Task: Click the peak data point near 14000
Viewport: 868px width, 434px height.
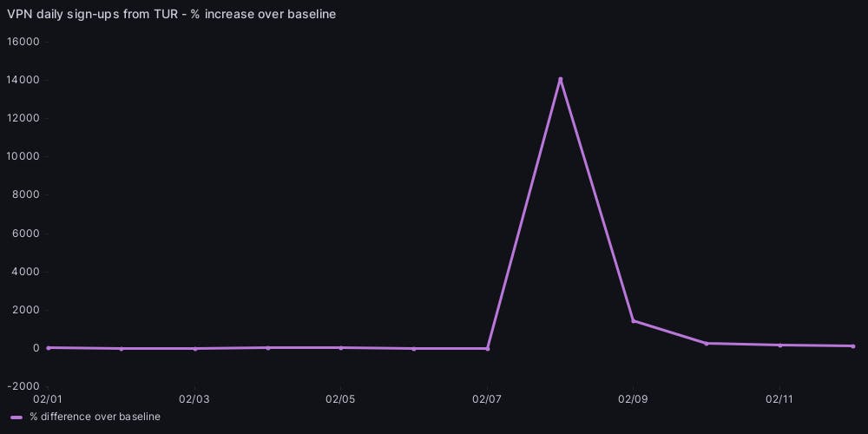Action: 561,79
